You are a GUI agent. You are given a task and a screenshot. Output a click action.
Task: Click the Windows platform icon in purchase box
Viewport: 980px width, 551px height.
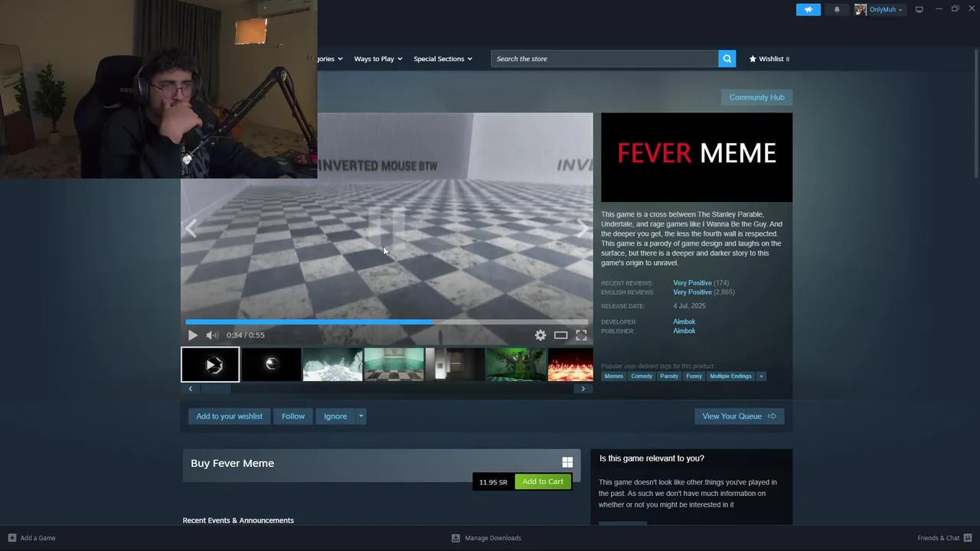(x=567, y=462)
